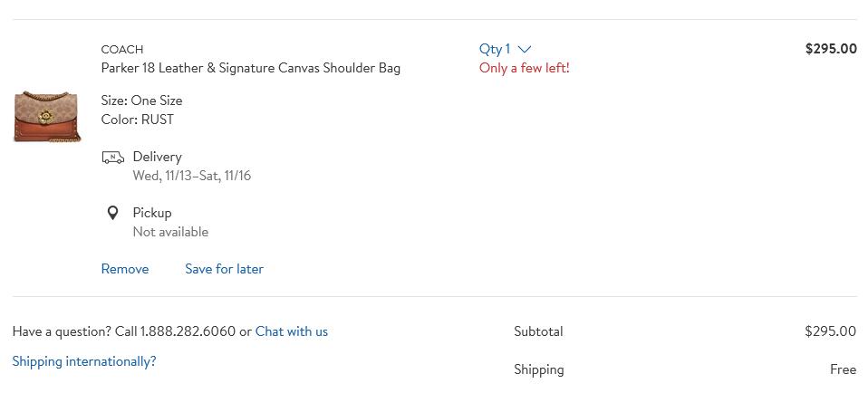Click the delivery dates Wed 11/13–Sat 11/16

(x=191, y=176)
